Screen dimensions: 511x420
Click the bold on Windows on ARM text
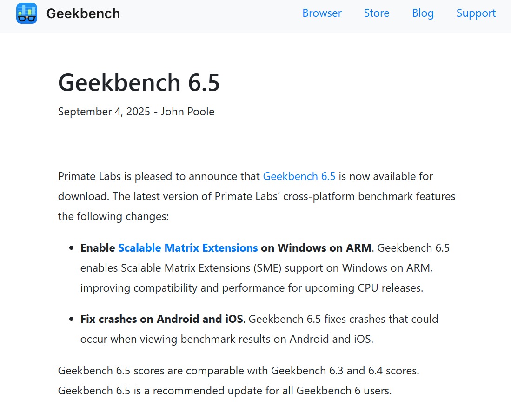[x=316, y=248]
